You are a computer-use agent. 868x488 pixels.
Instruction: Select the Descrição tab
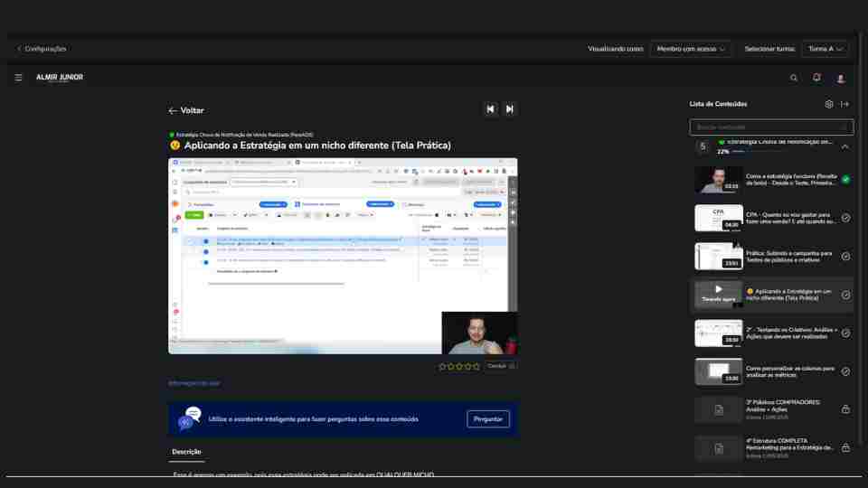[x=186, y=452]
